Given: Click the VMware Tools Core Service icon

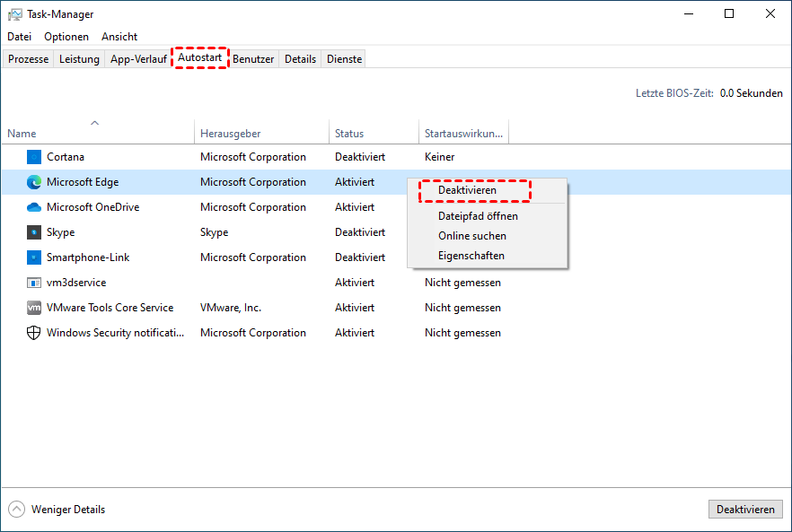Looking at the screenshot, I should coord(34,308).
